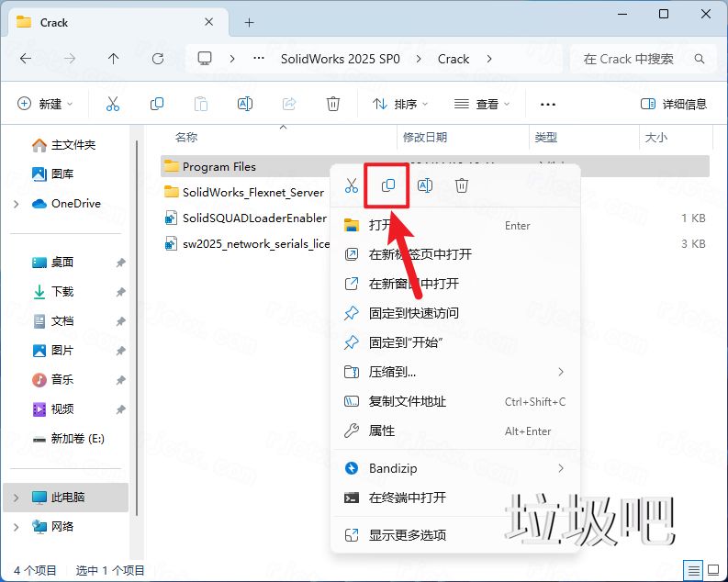Choose 固定到"开始"
This screenshot has height=582, width=728.
[x=455, y=342]
